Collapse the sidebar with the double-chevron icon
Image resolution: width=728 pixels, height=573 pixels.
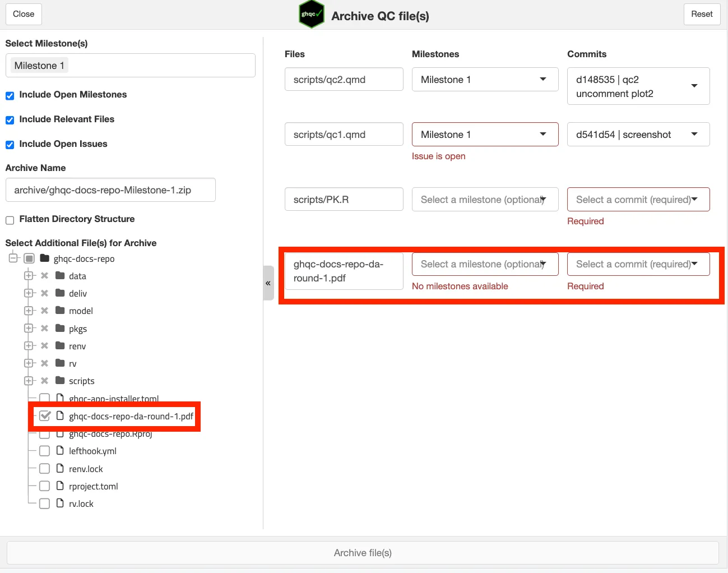(268, 283)
